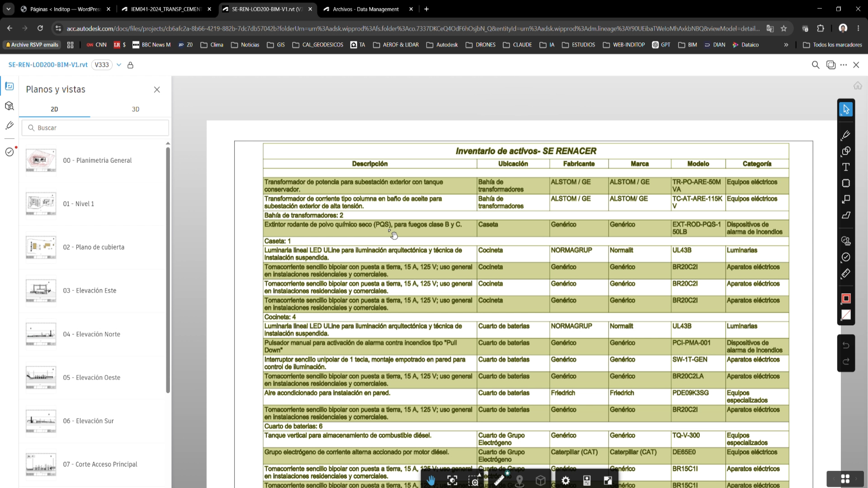Pick the callout markup tool
The width and height of the screenshot is (868, 488).
tap(846, 199)
